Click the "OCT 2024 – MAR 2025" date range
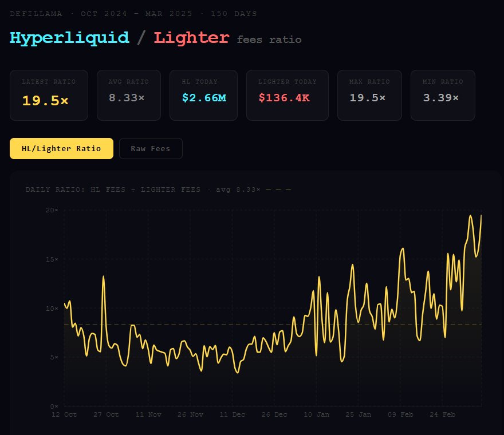 [x=136, y=14]
